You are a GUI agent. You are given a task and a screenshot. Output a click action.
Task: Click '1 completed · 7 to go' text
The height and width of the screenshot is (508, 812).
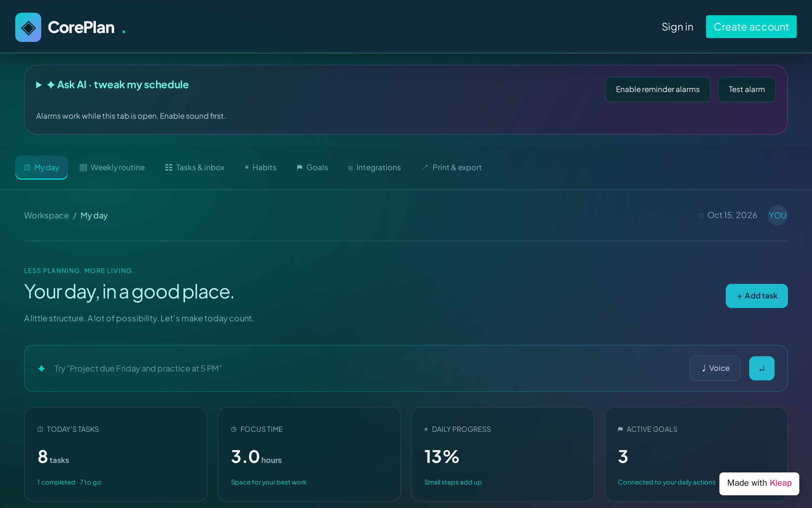[69, 482]
